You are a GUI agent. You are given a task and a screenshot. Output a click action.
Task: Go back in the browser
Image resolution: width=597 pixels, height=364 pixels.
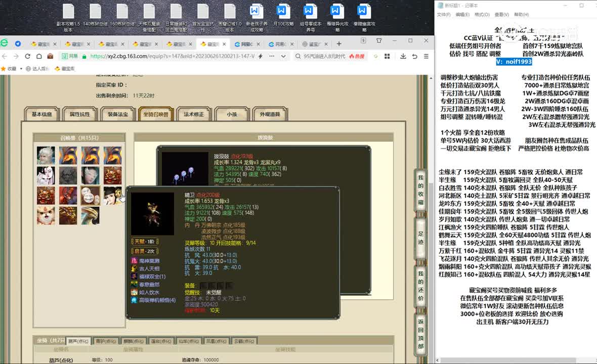[5, 56]
